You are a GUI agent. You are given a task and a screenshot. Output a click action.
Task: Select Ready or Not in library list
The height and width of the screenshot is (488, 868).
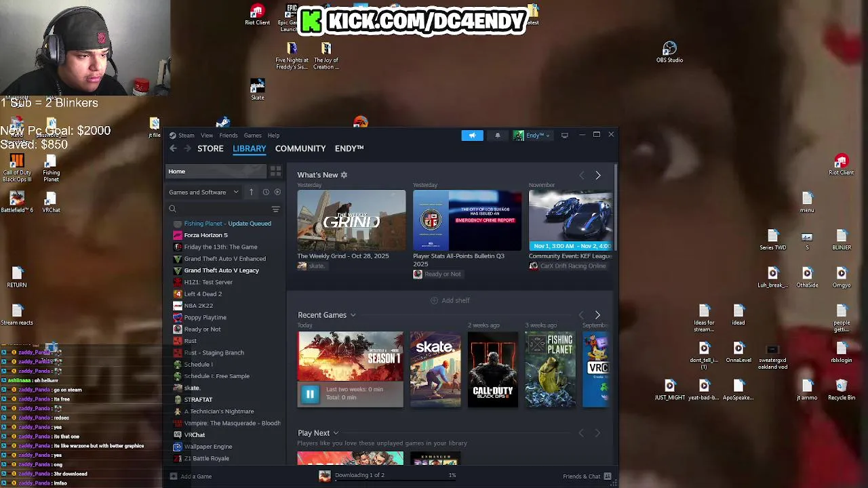point(202,329)
